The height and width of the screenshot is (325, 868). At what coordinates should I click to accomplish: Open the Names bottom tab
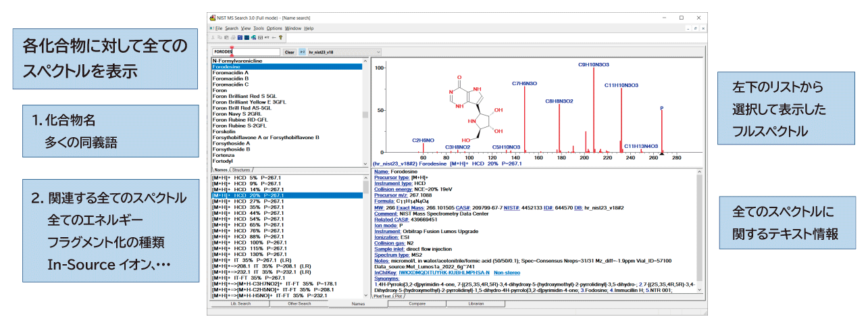(x=358, y=304)
